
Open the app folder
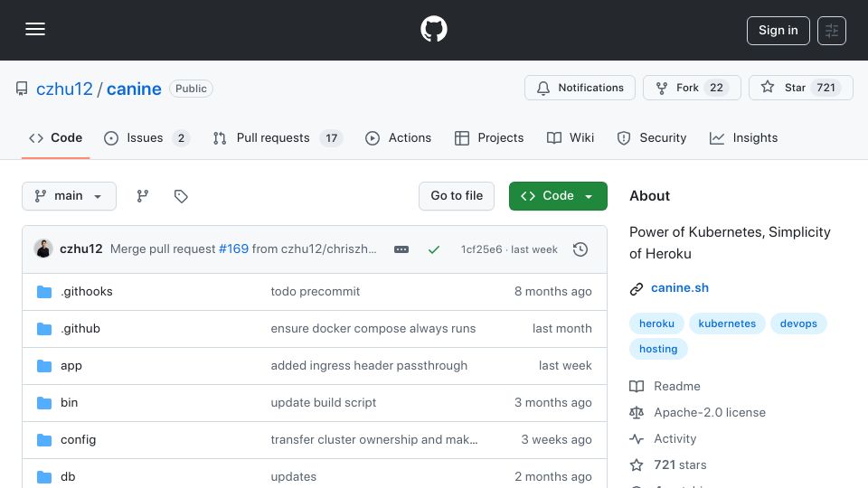click(x=71, y=366)
